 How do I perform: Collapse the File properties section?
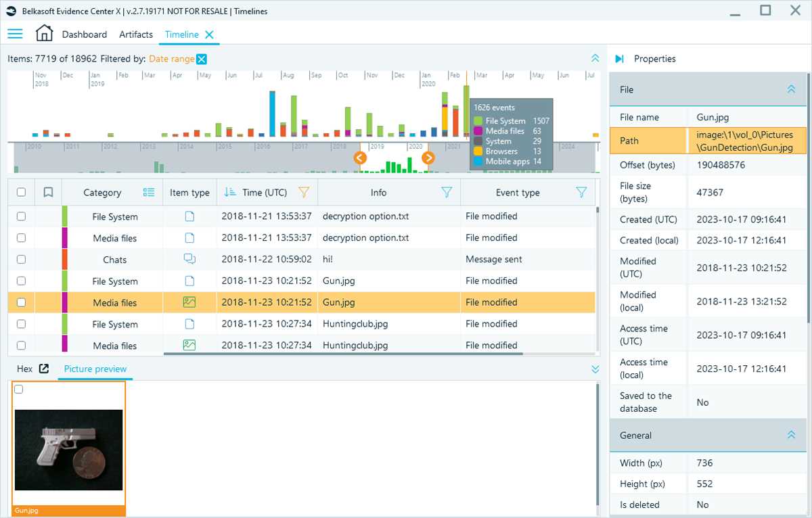[x=791, y=89]
